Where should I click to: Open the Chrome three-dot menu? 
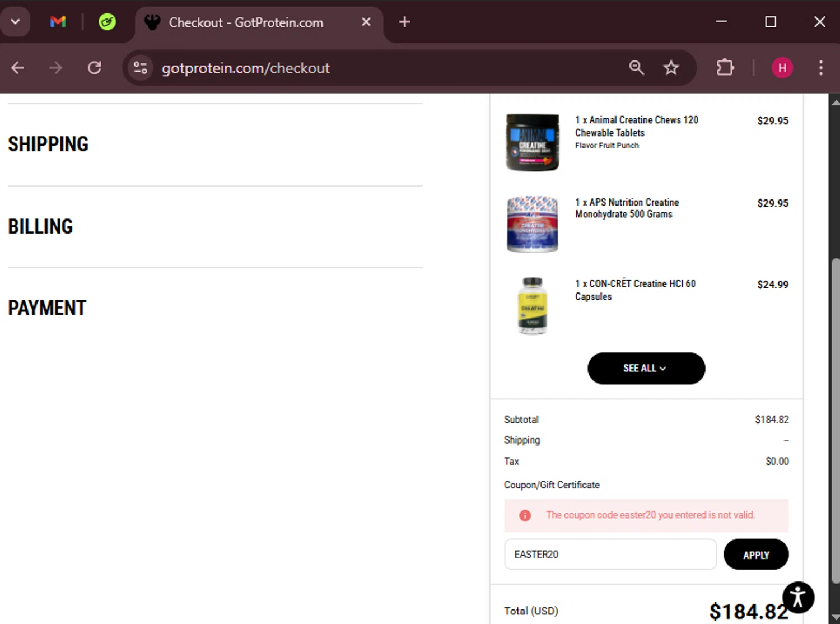point(820,68)
